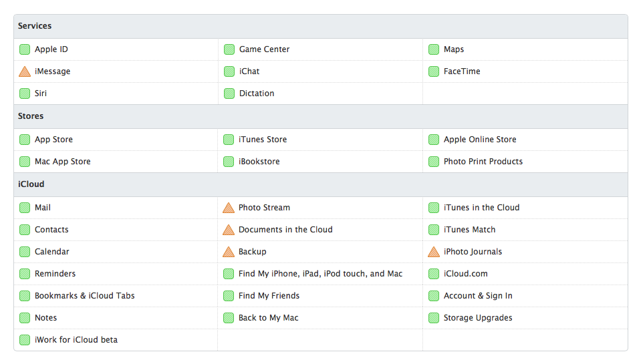This screenshot has width=643, height=364.
Task: Click the green status icon beside Apple Online Store
Action: (x=434, y=140)
